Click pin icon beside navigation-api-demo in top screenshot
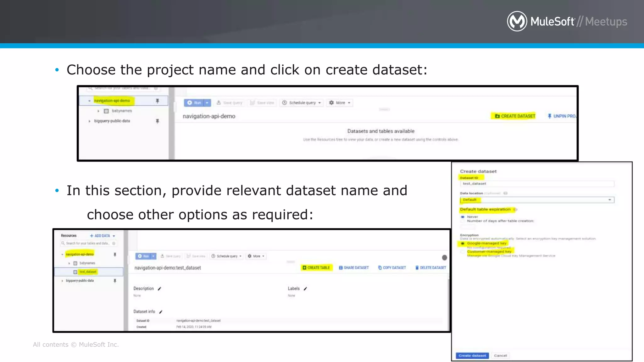The height and width of the screenshot is (362, 644). pos(158,101)
